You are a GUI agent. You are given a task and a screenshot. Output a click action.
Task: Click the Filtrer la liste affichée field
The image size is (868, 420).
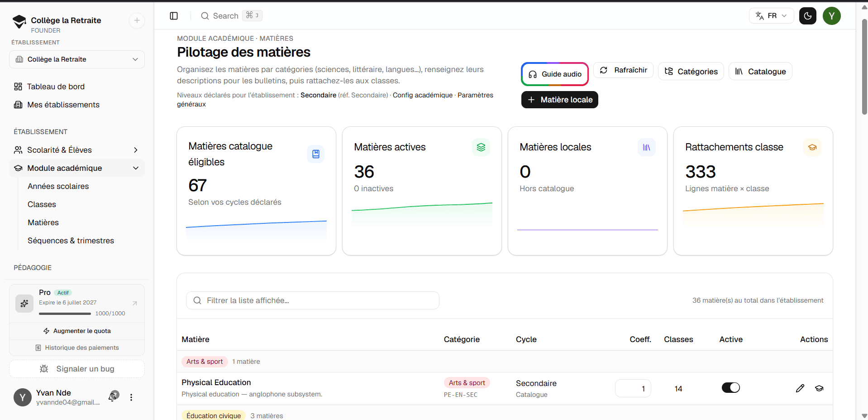(x=313, y=300)
